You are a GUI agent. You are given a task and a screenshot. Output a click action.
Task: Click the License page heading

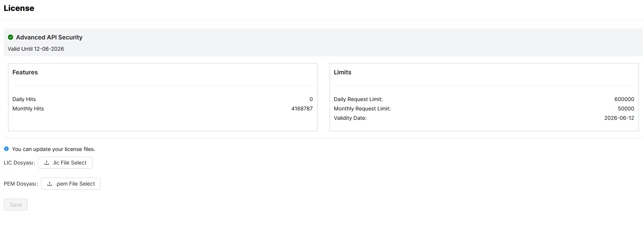click(19, 8)
